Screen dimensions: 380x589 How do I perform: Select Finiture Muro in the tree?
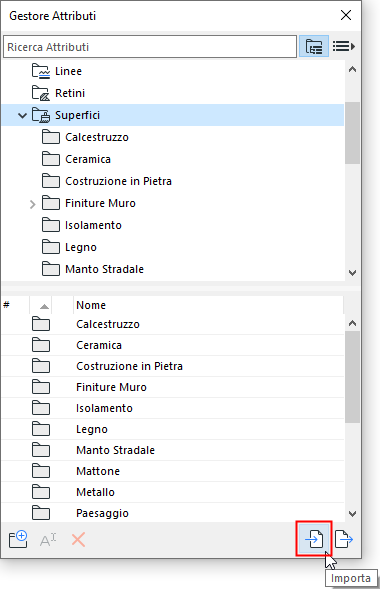(x=100, y=203)
